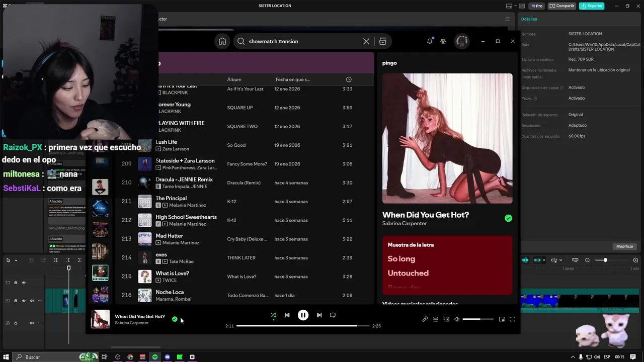Sort playlist by Fecha column header
644x362 pixels.
tap(293, 79)
